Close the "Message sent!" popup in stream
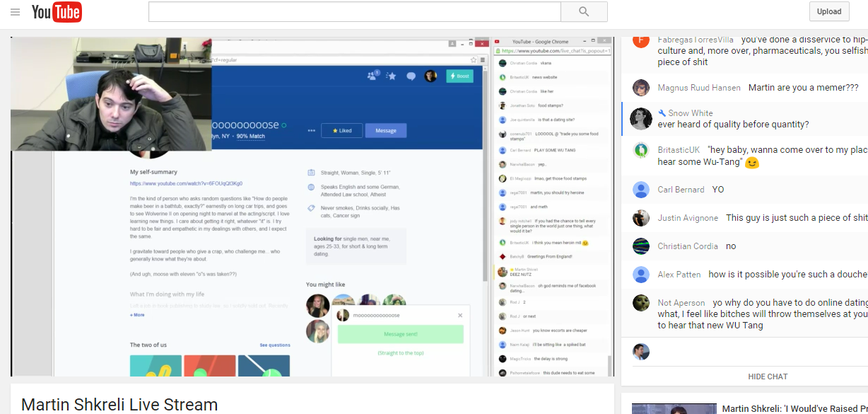This screenshot has height=414, width=868. coord(460,316)
